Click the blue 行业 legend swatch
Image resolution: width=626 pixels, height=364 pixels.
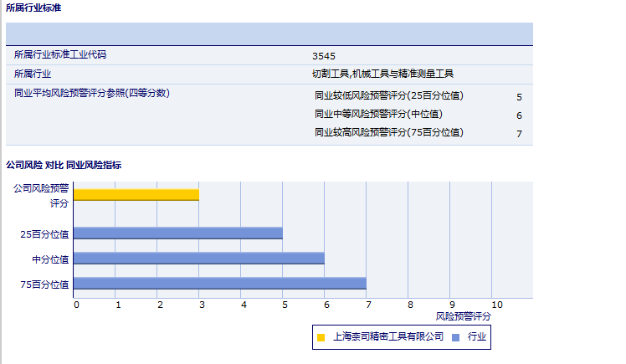[x=455, y=338]
